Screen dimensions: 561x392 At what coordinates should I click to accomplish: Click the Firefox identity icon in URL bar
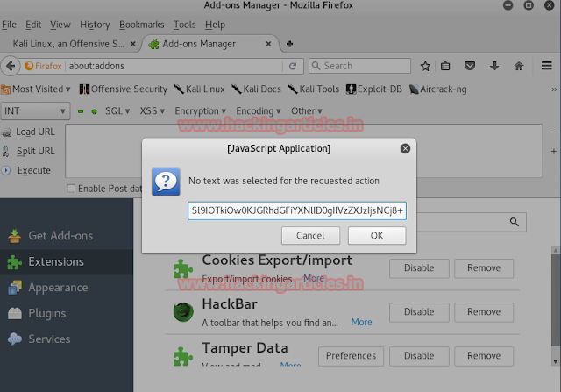coord(43,66)
